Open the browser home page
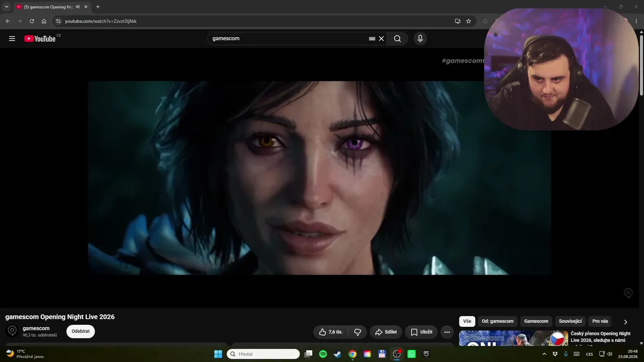The width and height of the screenshot is (644, 362). tap(44, 21)
